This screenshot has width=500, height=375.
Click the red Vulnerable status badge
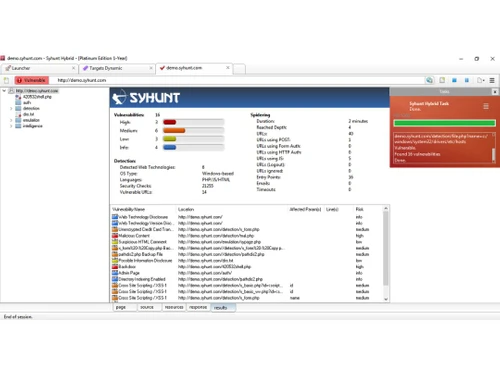(32, 80)
